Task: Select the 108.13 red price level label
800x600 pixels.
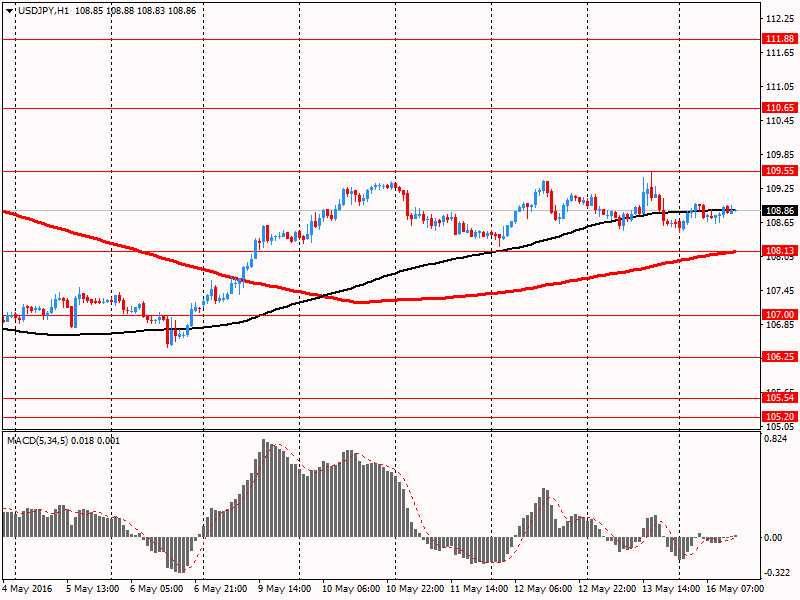Action: [x=780, y=251]
